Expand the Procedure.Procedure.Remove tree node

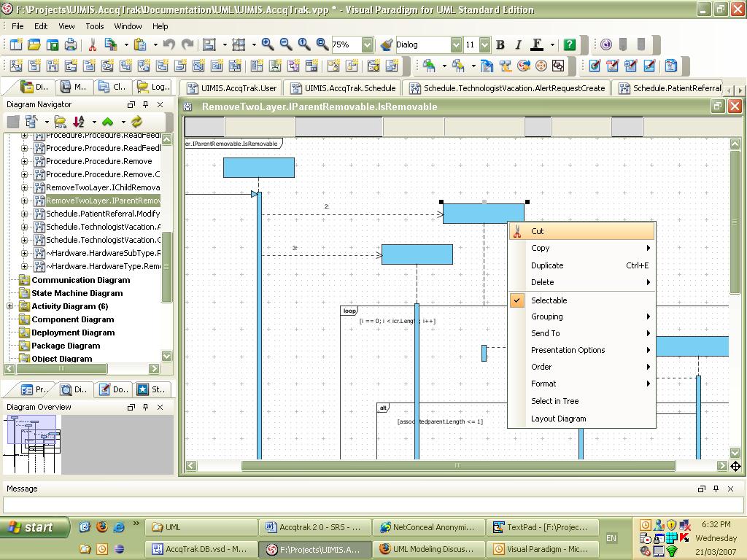tap(24, 161)
